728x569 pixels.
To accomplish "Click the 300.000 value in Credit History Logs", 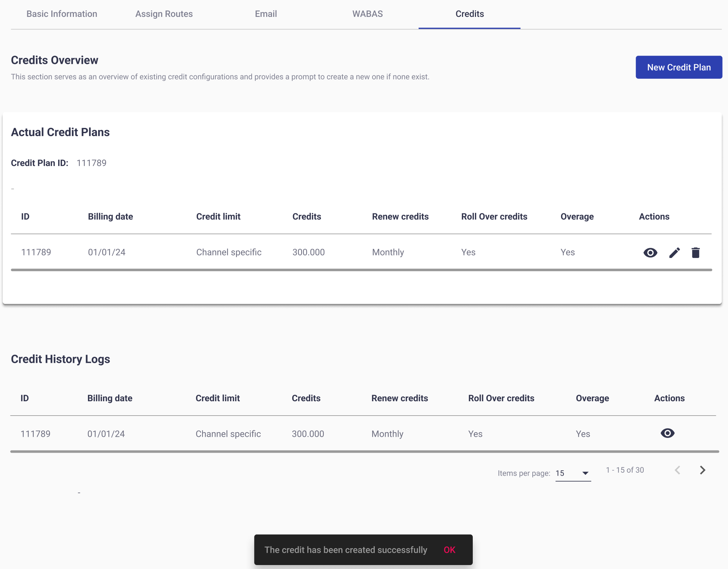I will coord(308,434).
